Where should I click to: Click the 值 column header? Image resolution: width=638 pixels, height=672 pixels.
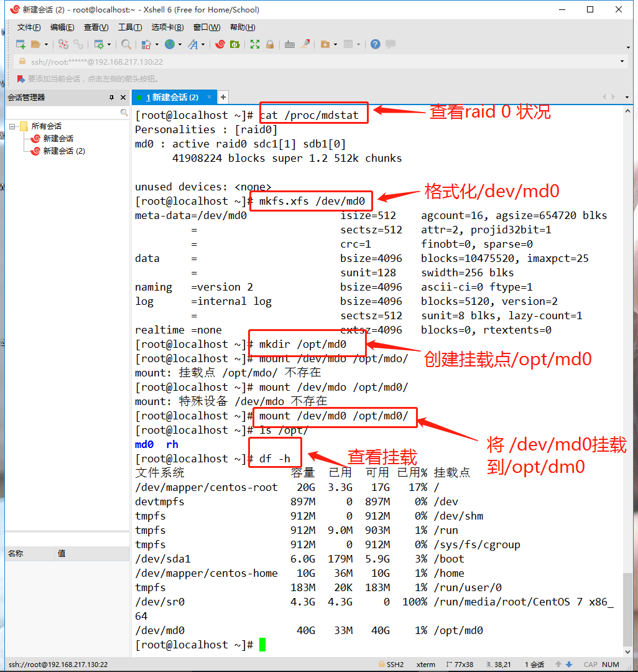point(92,553)
